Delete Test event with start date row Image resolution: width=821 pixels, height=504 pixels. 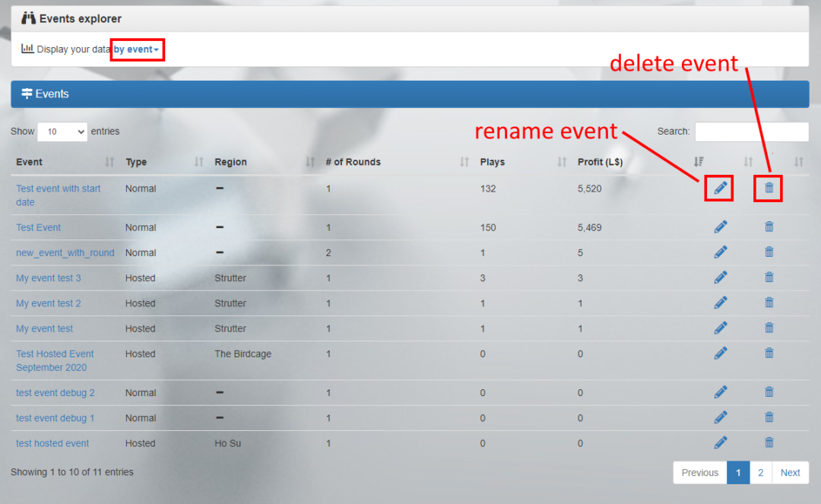click(769, 188)
